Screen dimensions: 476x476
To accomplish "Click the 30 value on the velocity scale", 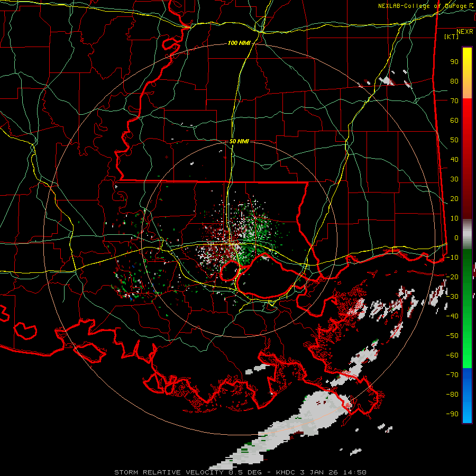I will tap(454, 179).
